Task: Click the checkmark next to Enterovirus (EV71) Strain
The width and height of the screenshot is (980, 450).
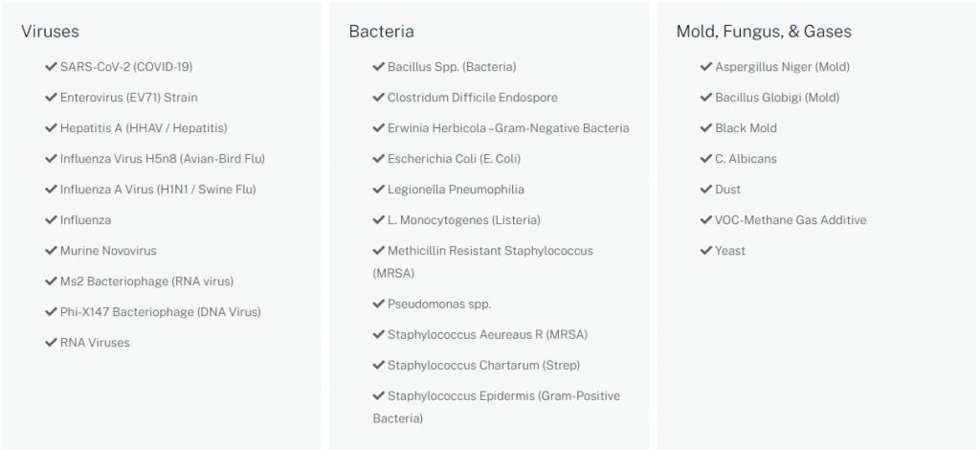Action: (x=51, y=98)
